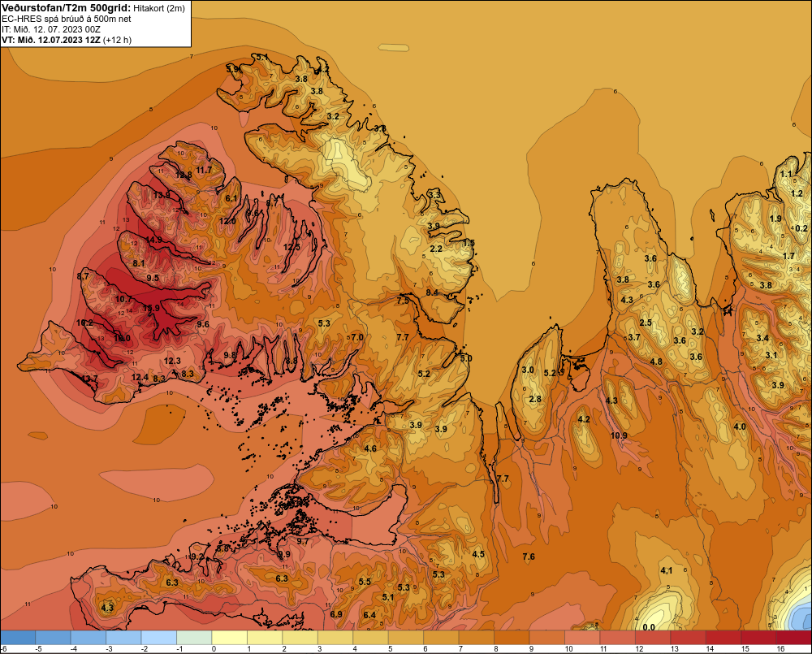Click the VT valid time 12Z line
This screenshot has width=812, height=654.
(67, 40)
